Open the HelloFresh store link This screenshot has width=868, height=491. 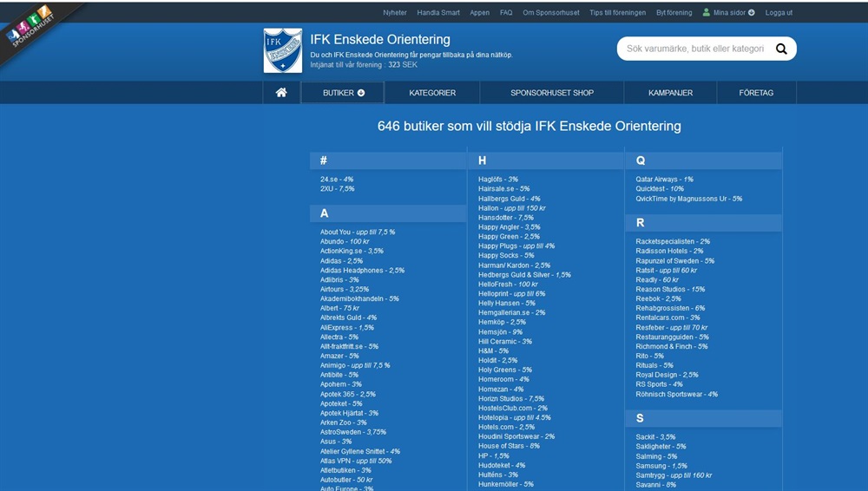(x=508, y=284)
